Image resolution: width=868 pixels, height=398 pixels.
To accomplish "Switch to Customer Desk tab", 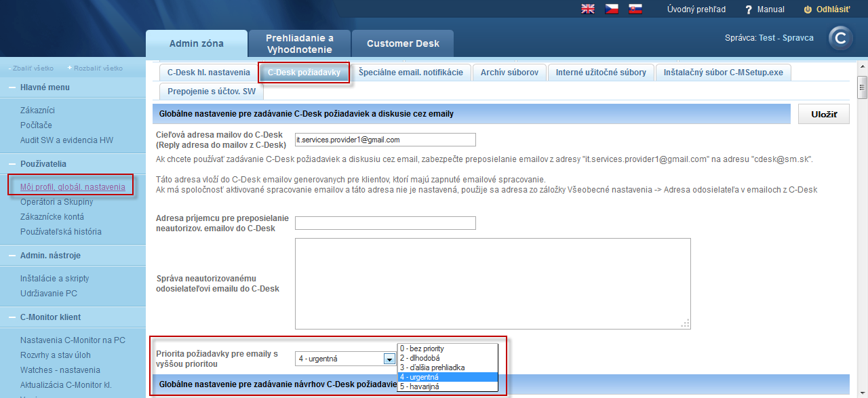I will 403,43.
